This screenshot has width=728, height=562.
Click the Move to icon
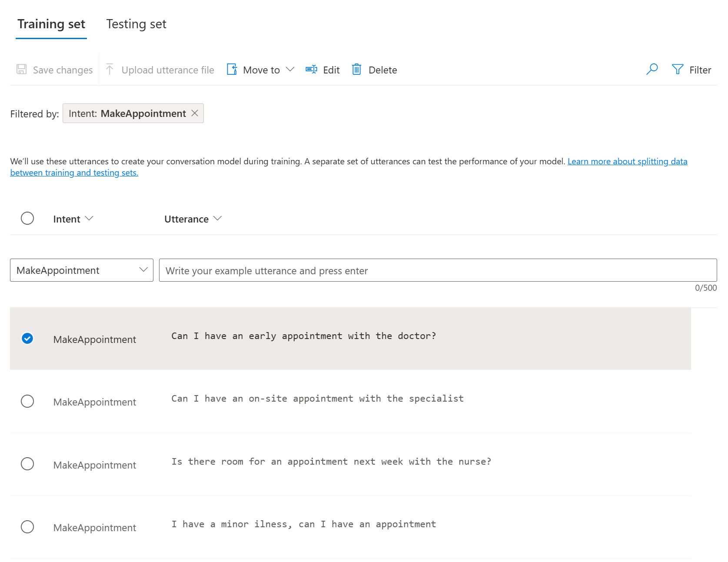tap(232, 70)
